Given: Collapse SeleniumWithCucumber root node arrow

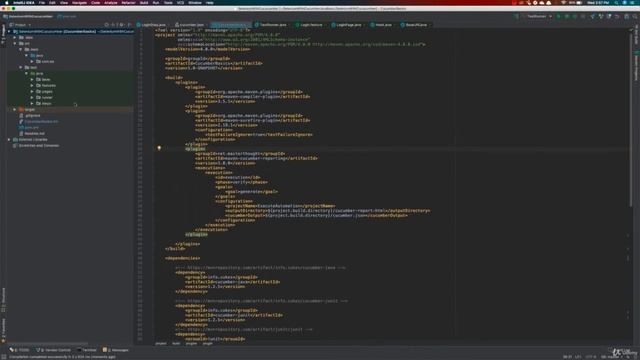Looking at the screenshot, I should click(9, 31).
